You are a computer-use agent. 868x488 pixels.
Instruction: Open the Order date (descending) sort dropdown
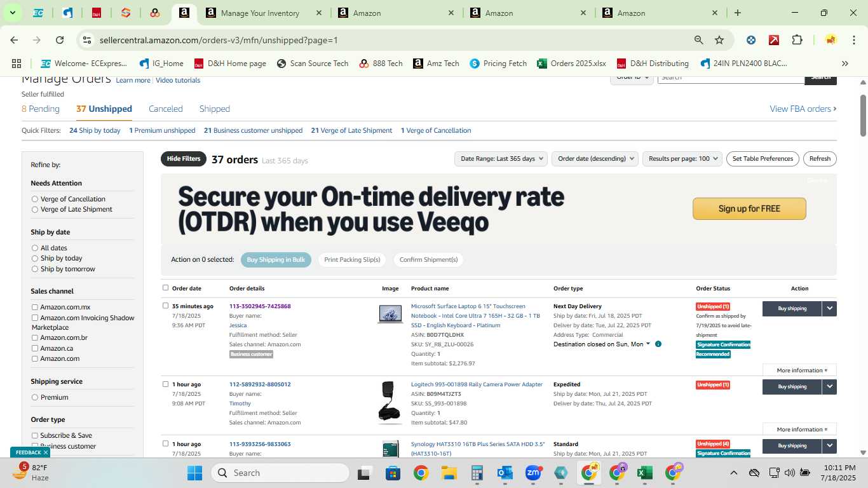pos(594,159)
